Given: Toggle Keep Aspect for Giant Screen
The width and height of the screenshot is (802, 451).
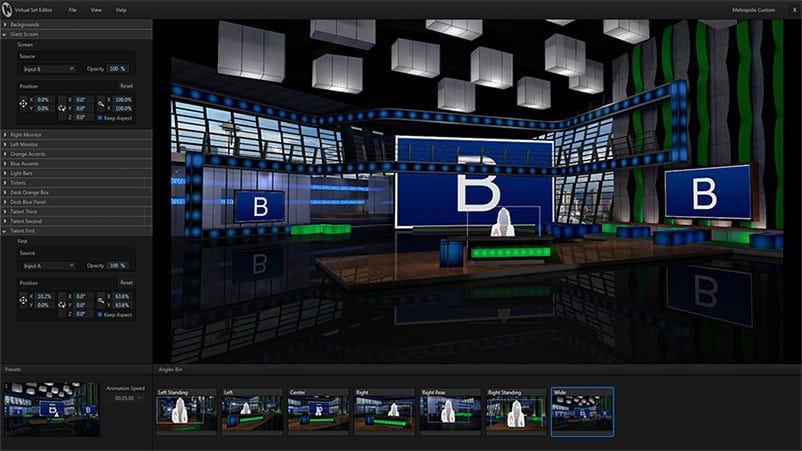Looking at the screenshot, I should tap(100, 118).
